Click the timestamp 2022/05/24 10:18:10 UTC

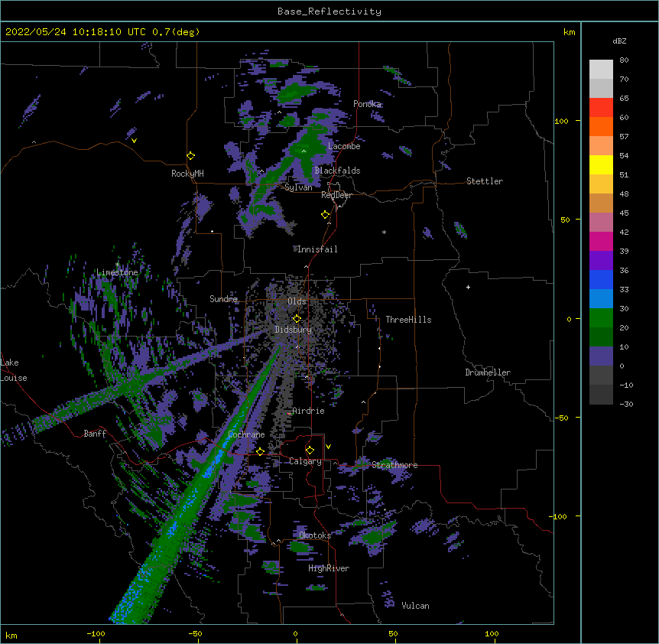pyautogui.click(x=76, y=32)
